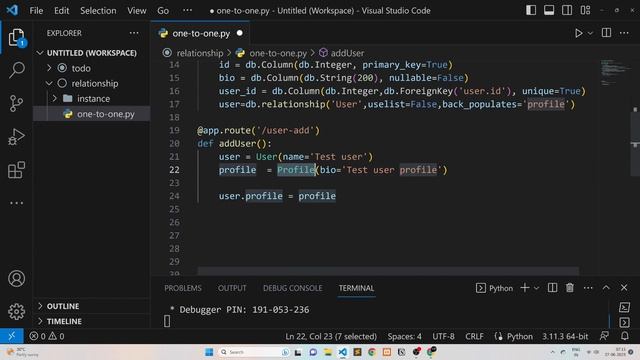640x360 pixels.
Task: Open the Manage gear icon
Action: (16, 311)
